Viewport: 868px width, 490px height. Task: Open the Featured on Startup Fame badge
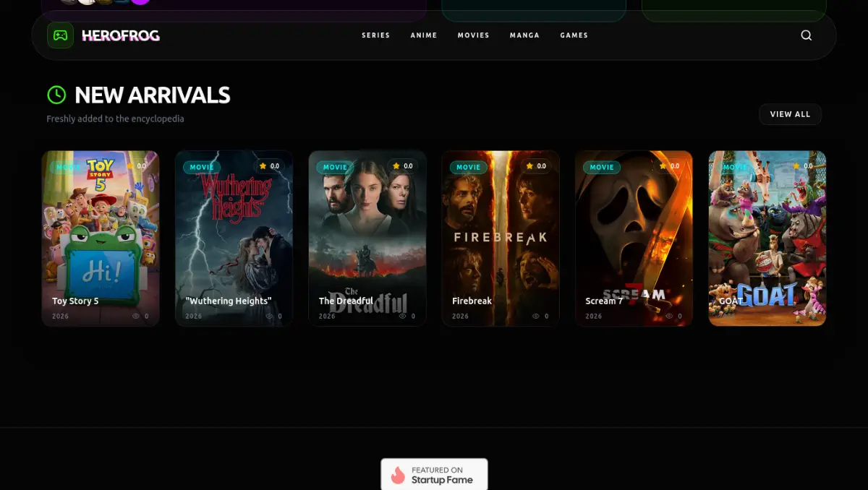435,475
